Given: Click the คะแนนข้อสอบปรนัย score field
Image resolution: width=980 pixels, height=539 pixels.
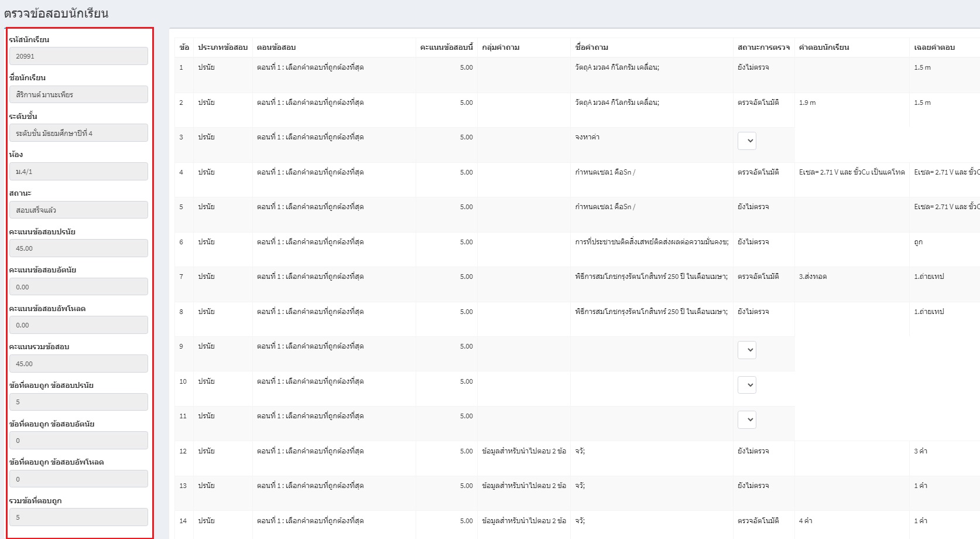Looking at the screenshot, I should pyautogui.click(x=78, y=248).
